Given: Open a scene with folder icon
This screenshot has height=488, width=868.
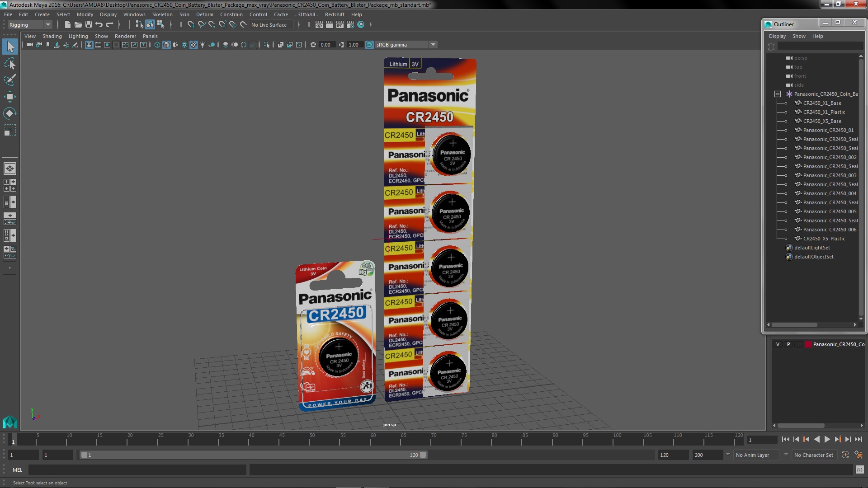Looking at the screenshot, I should [78, 25].
